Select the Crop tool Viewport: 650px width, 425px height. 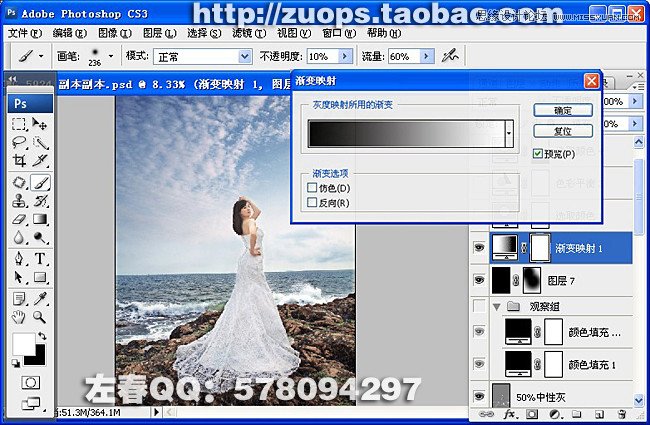pyautogui.click(x=19, y=160)
